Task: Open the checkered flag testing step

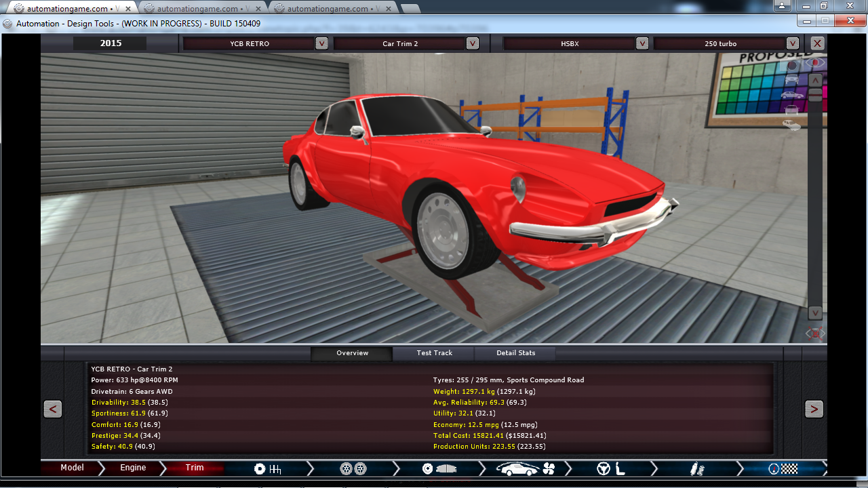Action: (783, 468)
